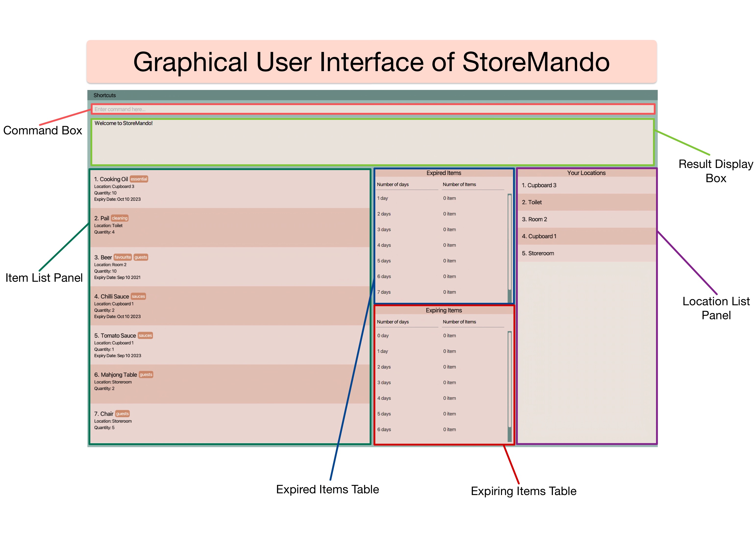Click the 'Expiring Items' table title
This screenshot has height=535, width=756.
pos(443,310)
